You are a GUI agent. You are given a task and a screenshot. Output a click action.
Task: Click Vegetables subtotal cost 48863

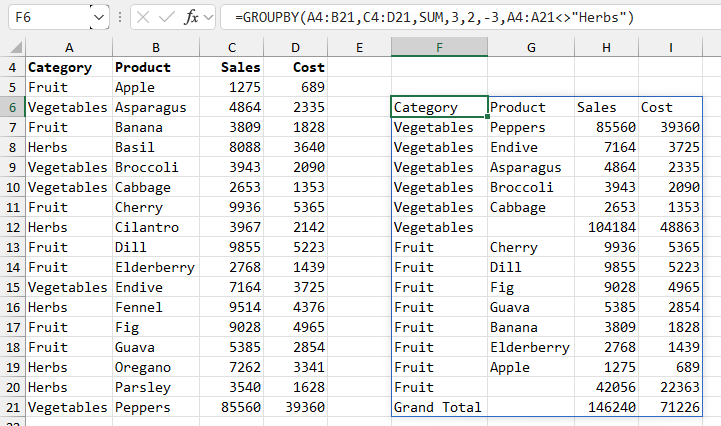click(670, 228)
